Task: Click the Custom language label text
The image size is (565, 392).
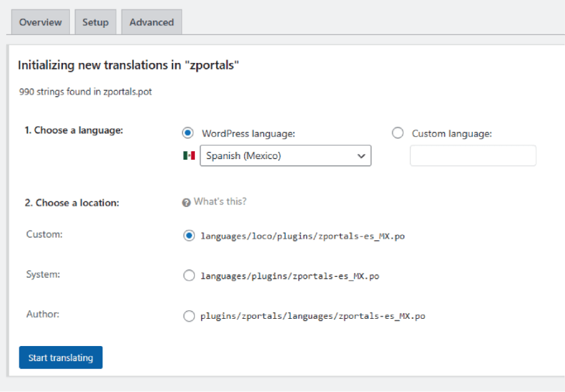Action: 452,134
